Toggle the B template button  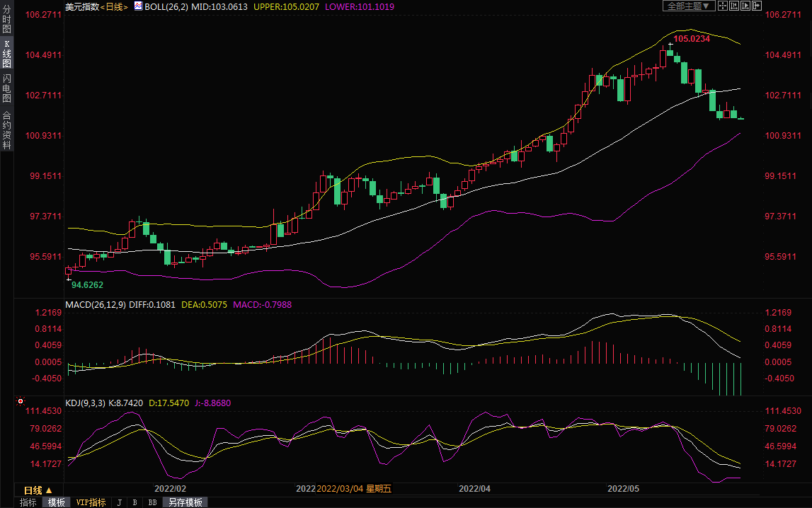pos(135,502)
